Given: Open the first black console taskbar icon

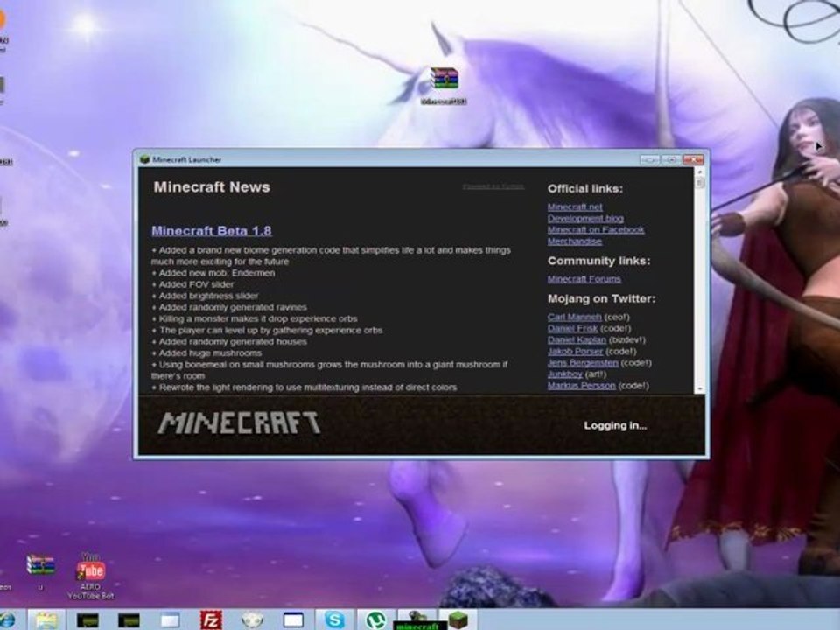Looking at the screenshot, I should [x=87, y=620].
